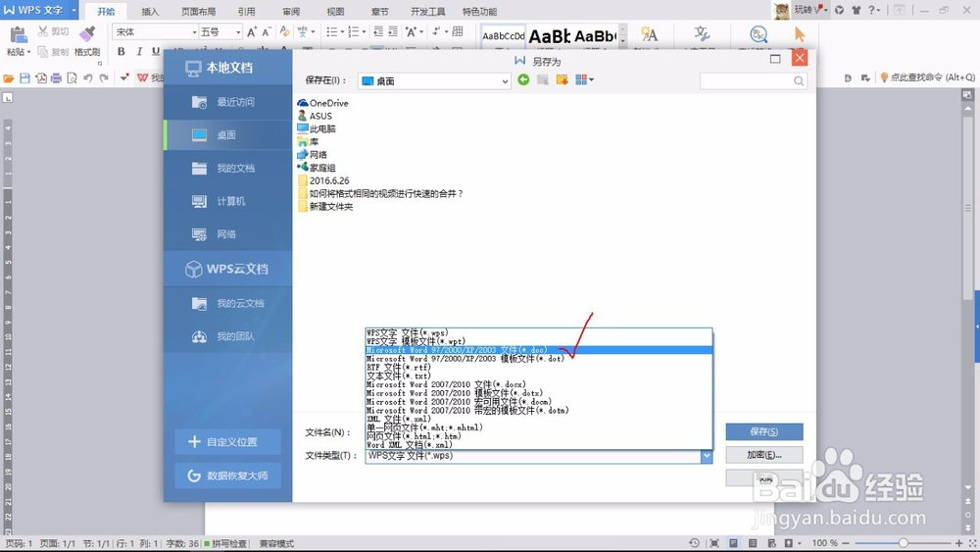Image resolution: width=980 pixels, height=552 pixels.
Task: Choose Microsoft Word 2007/2010 文件(*.docx) type
Action: pos(539,384)
